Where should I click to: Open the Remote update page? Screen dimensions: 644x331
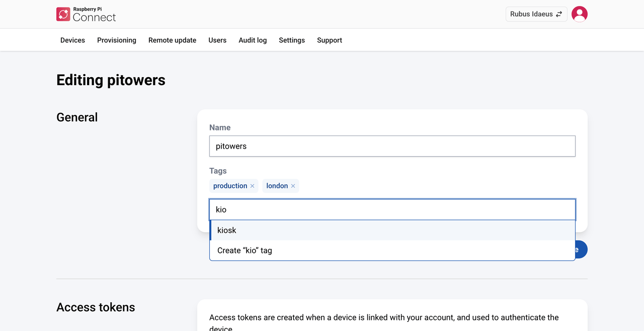[172, 40]
